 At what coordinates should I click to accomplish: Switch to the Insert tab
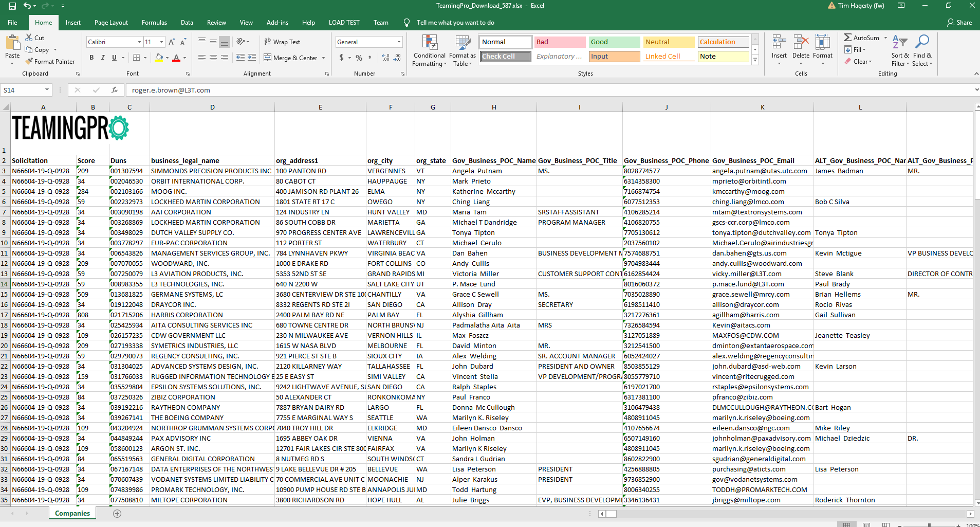tap(73, 23)
